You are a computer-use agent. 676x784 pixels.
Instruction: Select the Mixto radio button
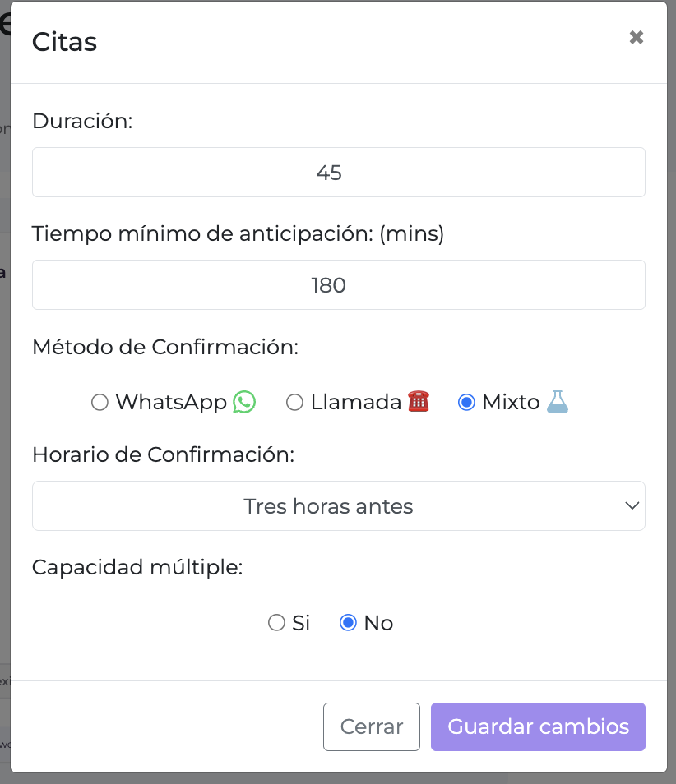(466, 402)
